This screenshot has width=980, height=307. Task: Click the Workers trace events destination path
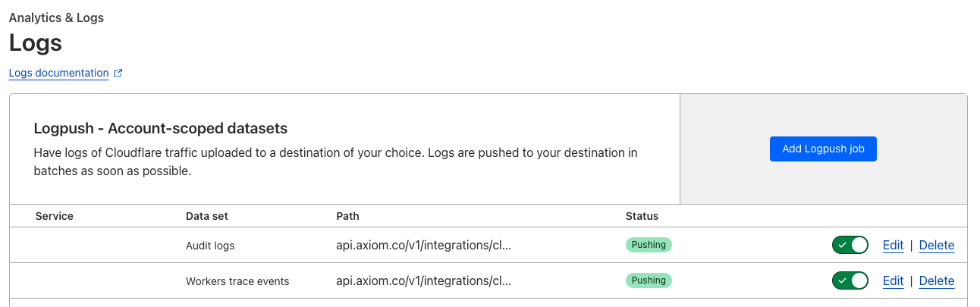click(423, 280)
